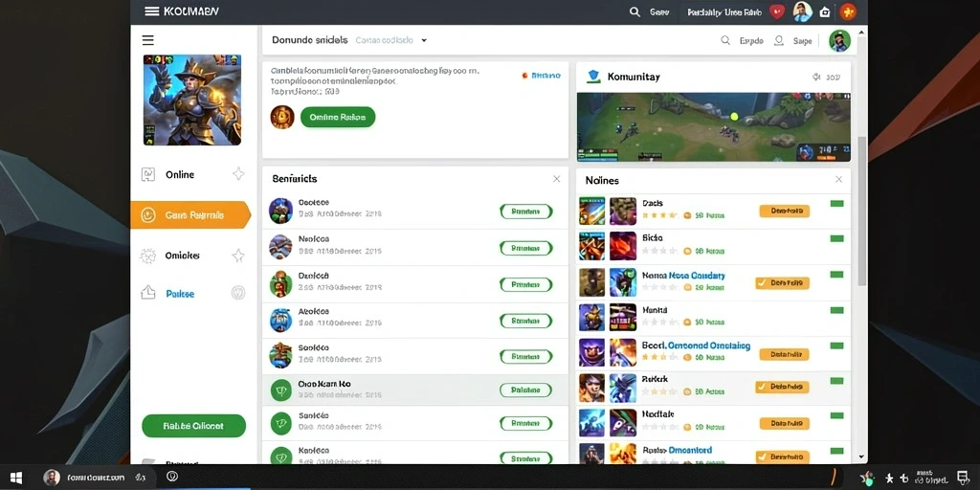Open the Komunitay game video thumbnail
980x490 pixels.
pyautogui.click(x=713, y=127)
